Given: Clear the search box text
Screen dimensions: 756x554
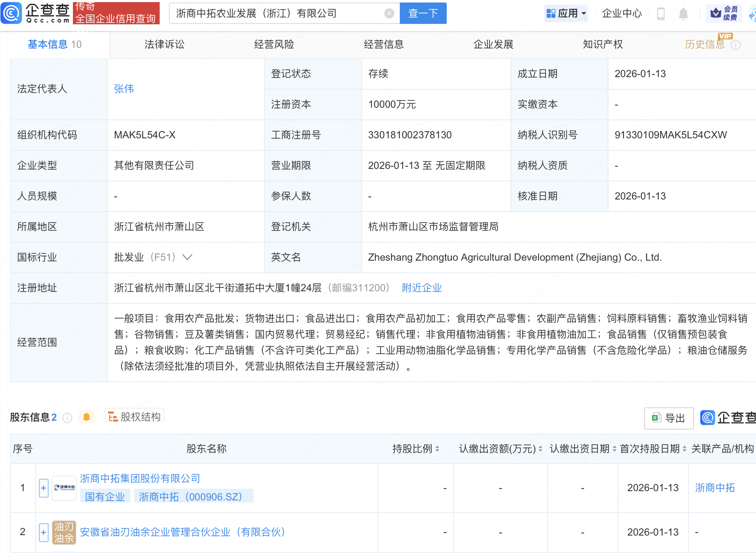Looking at the screenshot, I should 389,13.
